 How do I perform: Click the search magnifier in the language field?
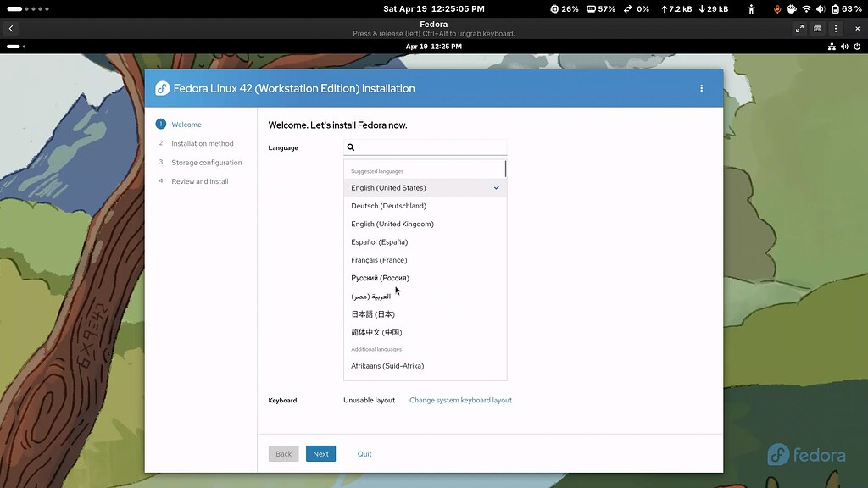pyautogui.click(x=350, y=147)
